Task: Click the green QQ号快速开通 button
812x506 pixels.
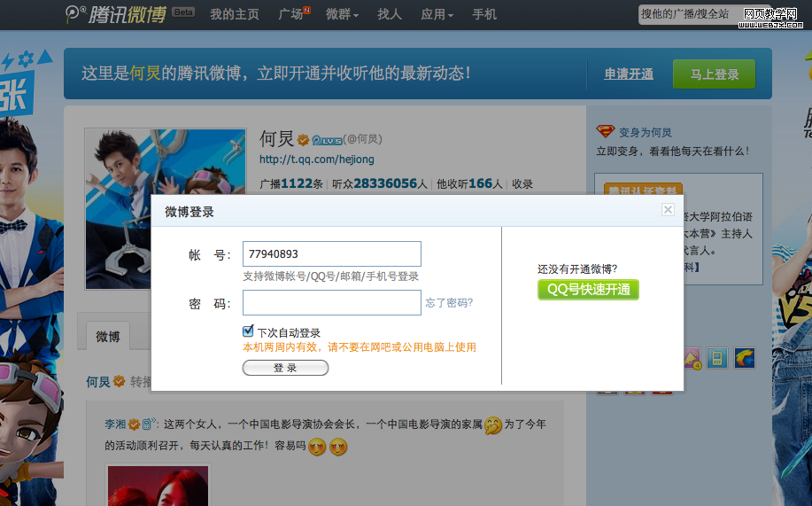Action: coord(588,290)
